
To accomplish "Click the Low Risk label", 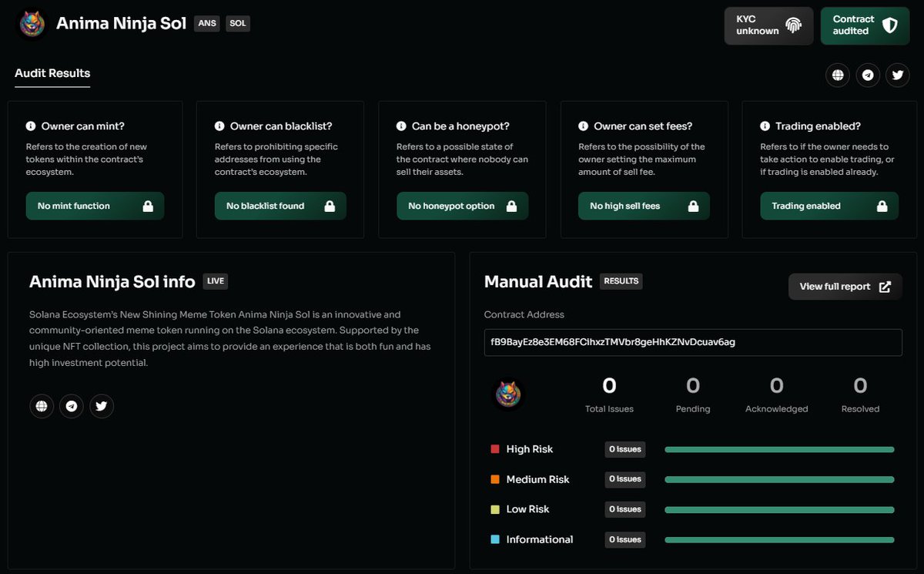I will click(528, 509).
